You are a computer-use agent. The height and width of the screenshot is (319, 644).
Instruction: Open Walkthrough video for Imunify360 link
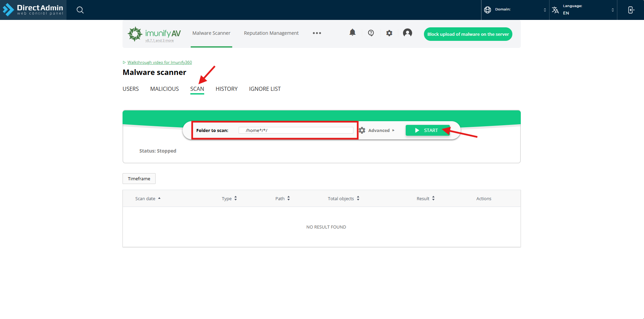coord(159,62)
